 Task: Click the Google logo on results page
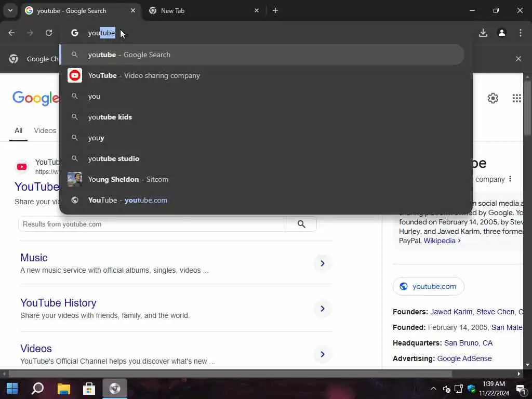[x=36, y=98]
